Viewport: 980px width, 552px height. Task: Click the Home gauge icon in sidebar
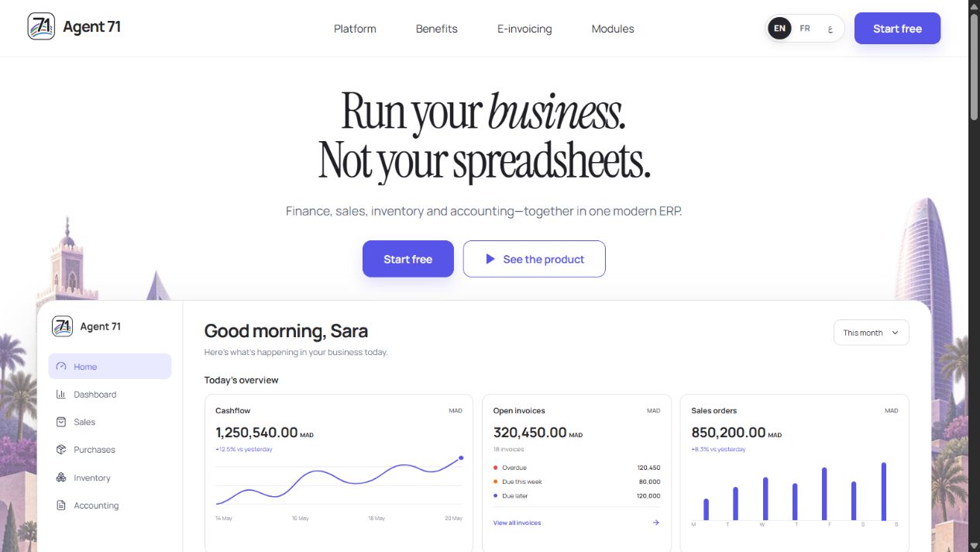(x=61, y=367)
